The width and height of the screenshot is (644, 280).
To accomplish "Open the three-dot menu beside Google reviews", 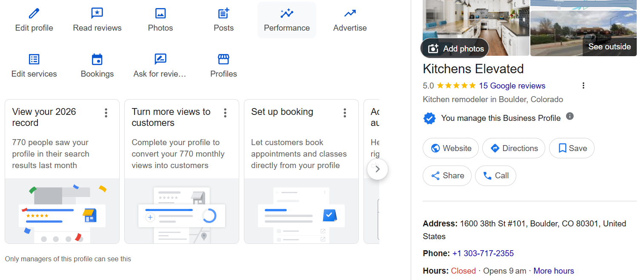I will point(583,86).
